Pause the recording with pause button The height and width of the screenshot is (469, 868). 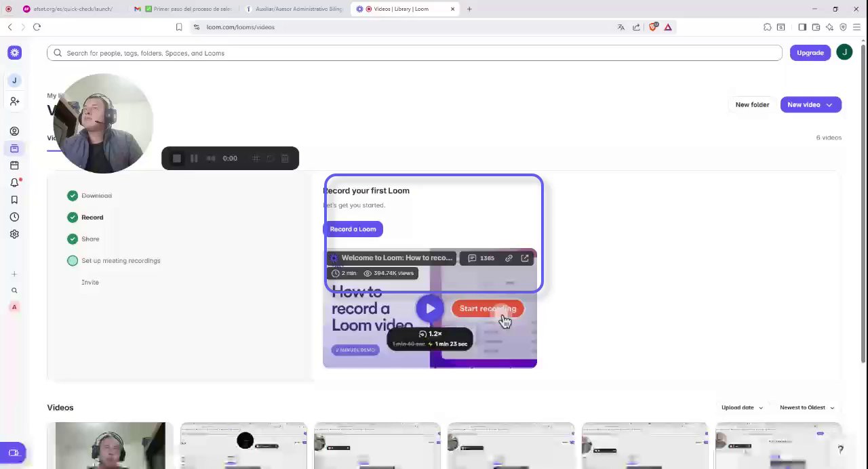[x=194, y=159]
